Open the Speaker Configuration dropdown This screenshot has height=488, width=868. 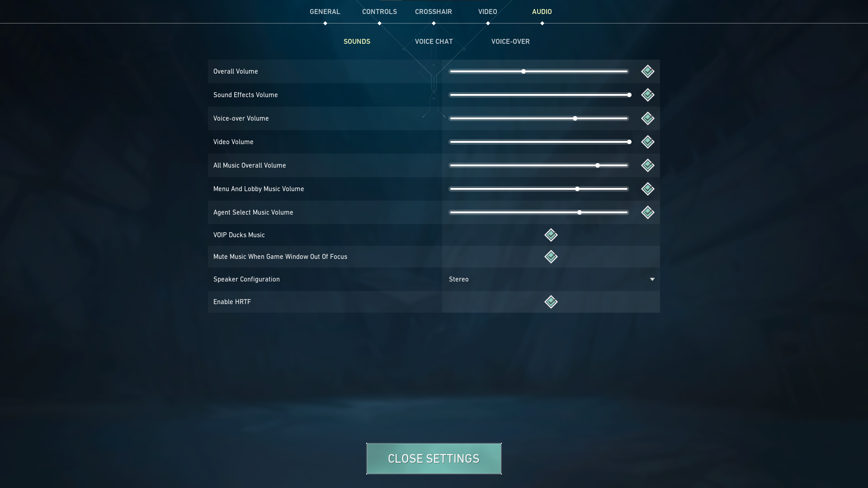(651, 279)
